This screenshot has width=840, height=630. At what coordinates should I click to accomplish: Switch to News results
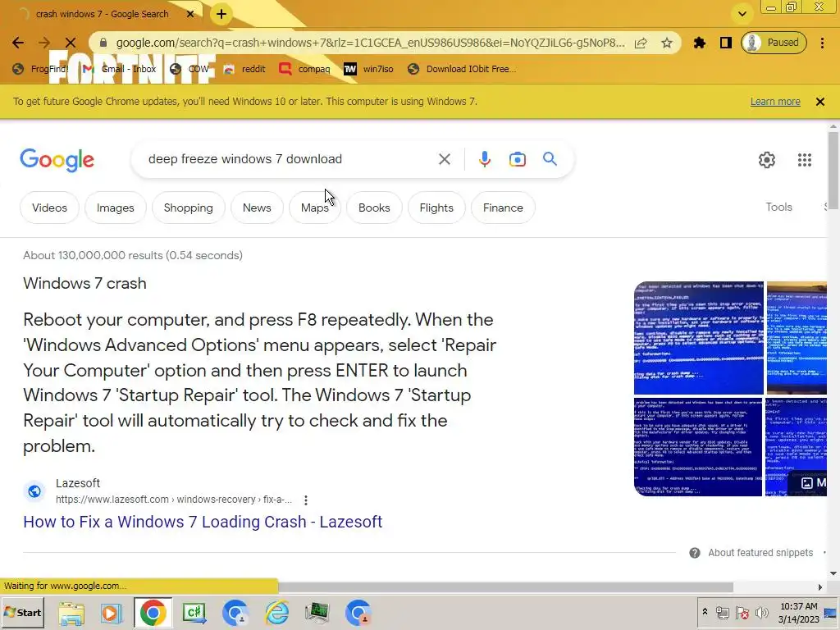pyautogui.click(x=257, y=208)
